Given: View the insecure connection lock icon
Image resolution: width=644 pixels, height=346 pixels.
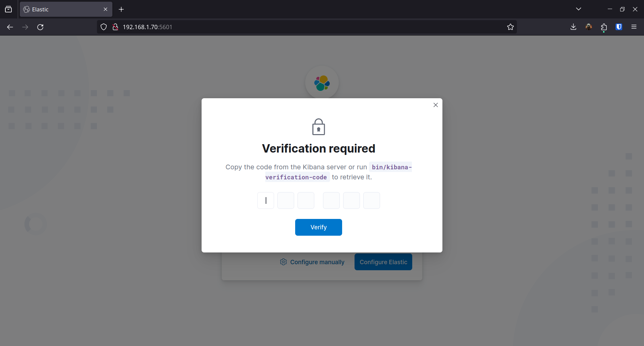Looking at the screenshot, I should pyautogui.click(x=115, y=27).
